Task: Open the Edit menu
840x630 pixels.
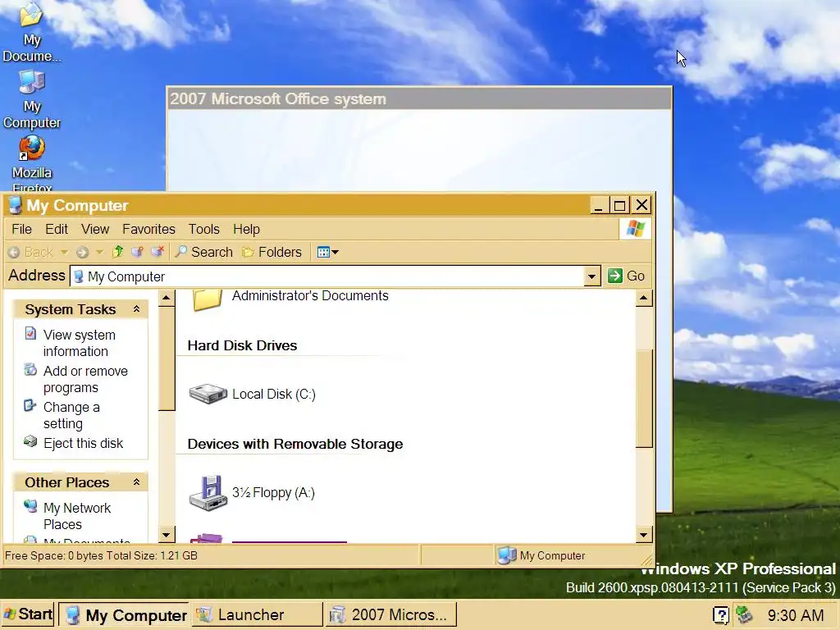Action: click(57, 230)
